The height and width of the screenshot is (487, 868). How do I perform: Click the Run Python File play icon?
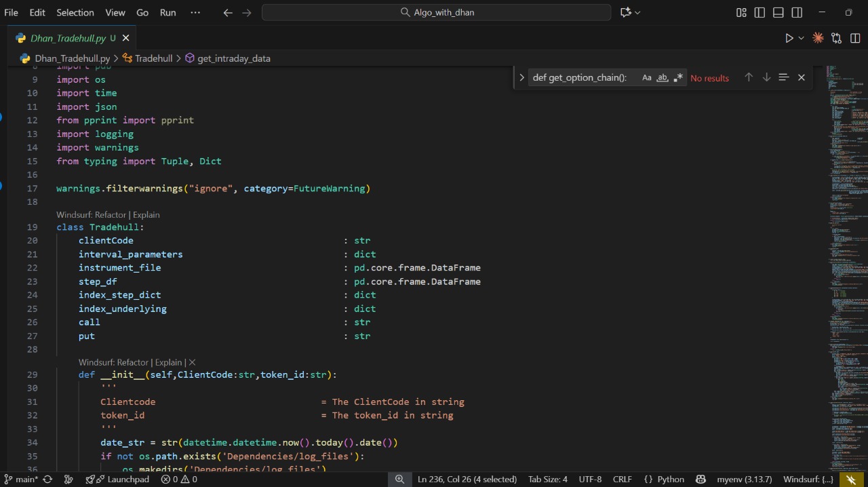789,39
